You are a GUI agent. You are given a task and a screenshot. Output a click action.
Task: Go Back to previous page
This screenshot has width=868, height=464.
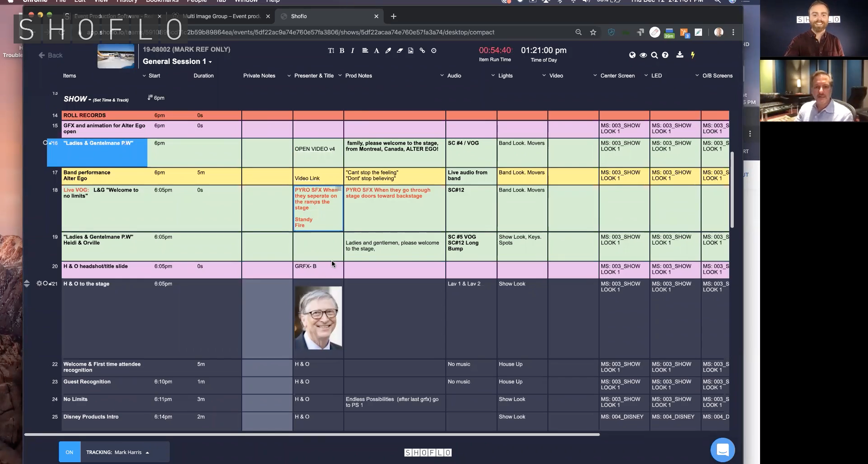click(x=50, y=55)
